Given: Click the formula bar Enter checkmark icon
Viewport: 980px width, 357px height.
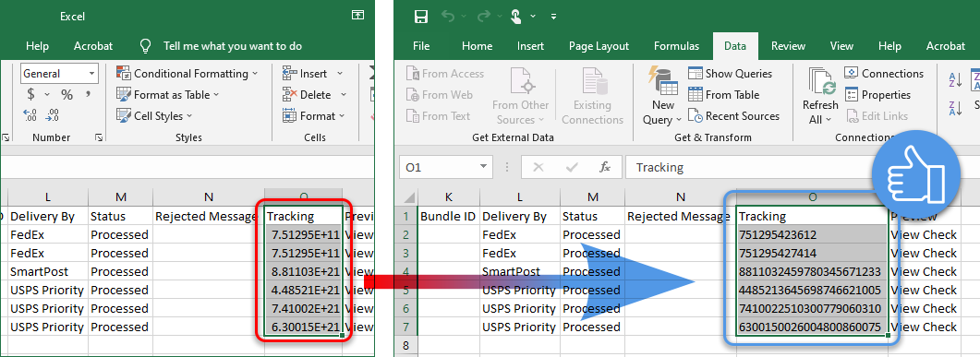Looking at the screenshot, I should (571, 167).
